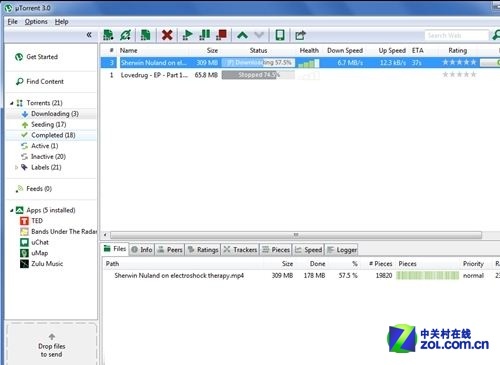
Task: Click the search magnifier icon in toolbar
Action: pyautogui.click(x=496, y=35)
